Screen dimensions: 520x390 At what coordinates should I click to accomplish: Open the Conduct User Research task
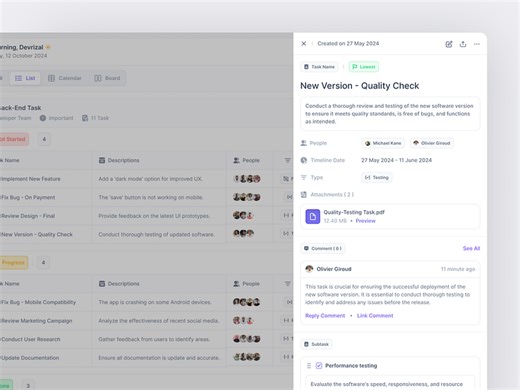[30, 339]
